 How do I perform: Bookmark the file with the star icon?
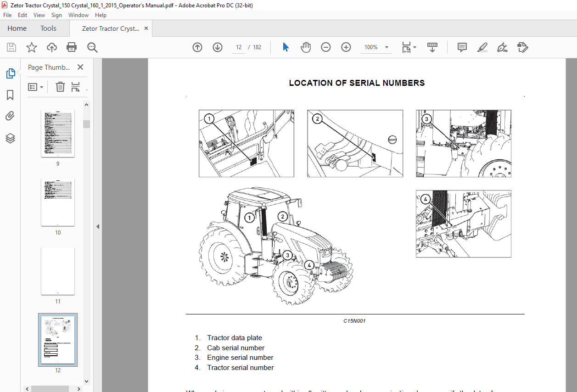click(32, 47)
